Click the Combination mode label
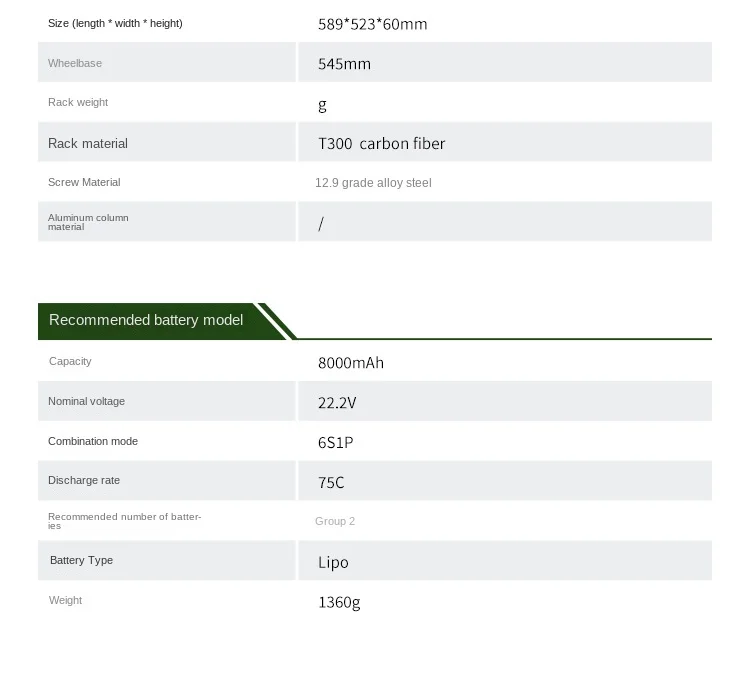Image resolution: width=750 pixels, height=690 pixels. (x=93, y=441)
